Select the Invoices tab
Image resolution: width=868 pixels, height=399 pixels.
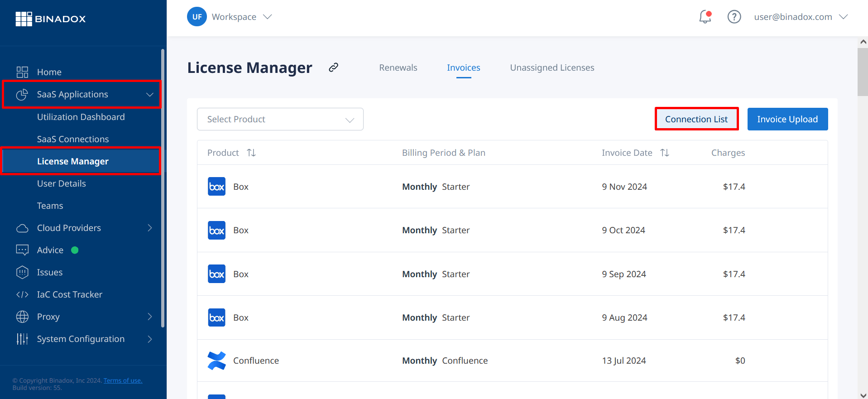pos(464,67)
